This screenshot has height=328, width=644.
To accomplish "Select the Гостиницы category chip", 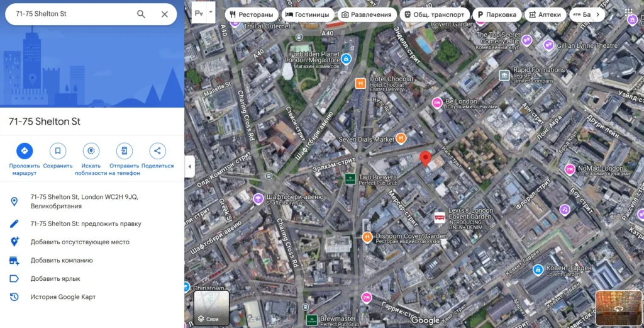I will pyautogui.click(x=307, y=14).
